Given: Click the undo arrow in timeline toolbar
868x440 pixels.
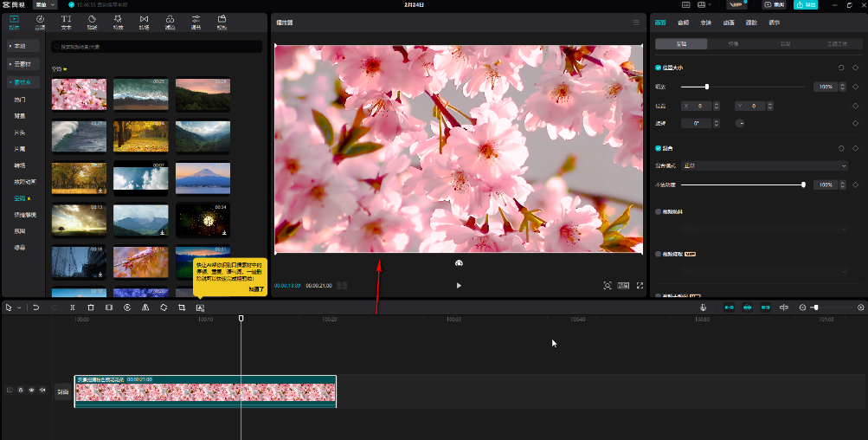Looking at the screenshot, I should pyautogui.click(x=36, y=307).
